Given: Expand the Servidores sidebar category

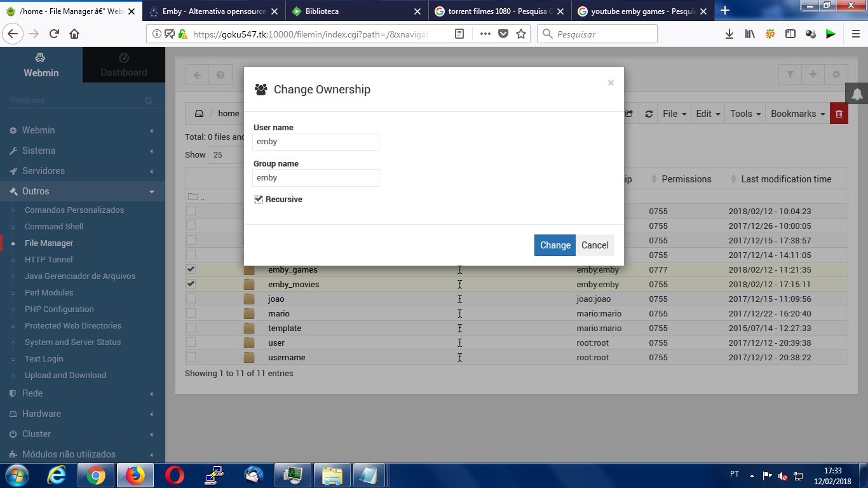Looking at the screenshot, I should point(83,171).
